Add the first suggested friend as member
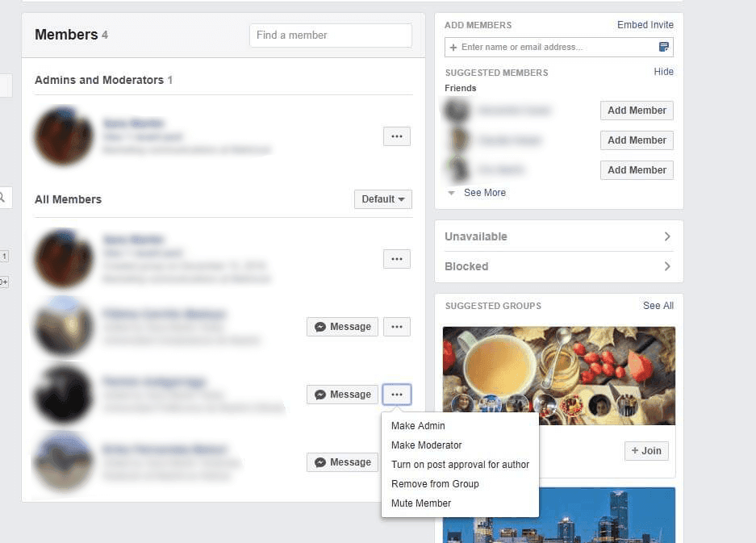The height and width of the screenshot is (543, 756). pos(637,110)
